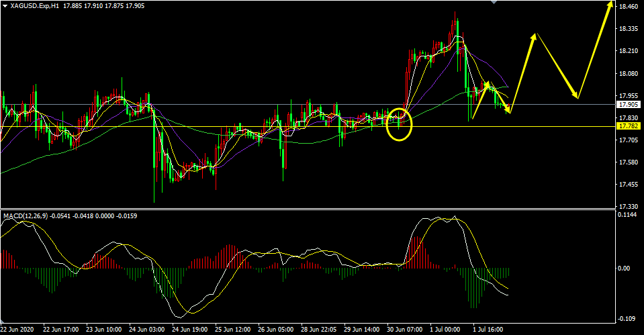
Task: Click the -0.109 MACD scale value
Action: click(626, 319)
